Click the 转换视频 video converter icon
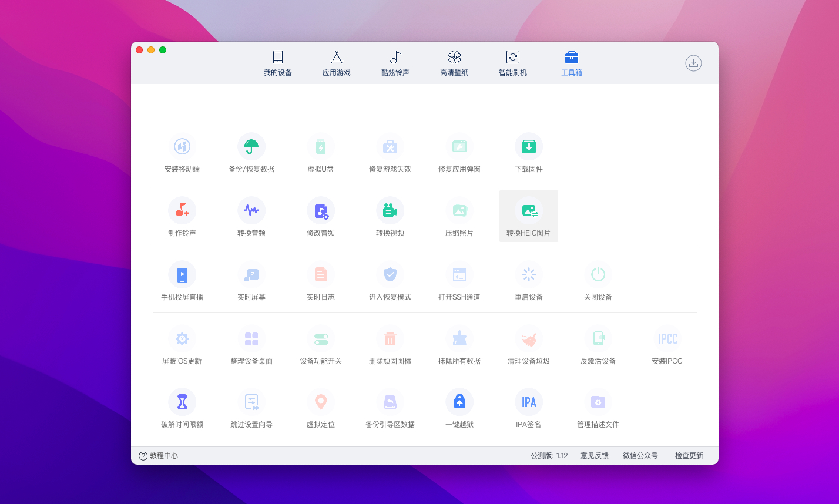 (390, 210)
